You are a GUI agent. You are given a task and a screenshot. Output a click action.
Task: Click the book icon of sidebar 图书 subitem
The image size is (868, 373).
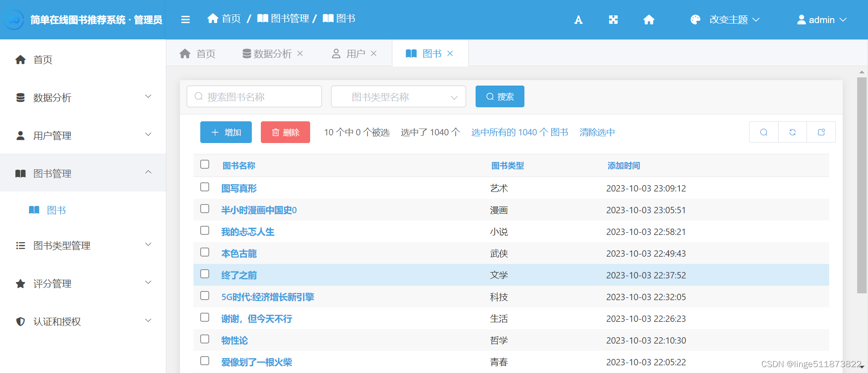pos(34,210)
